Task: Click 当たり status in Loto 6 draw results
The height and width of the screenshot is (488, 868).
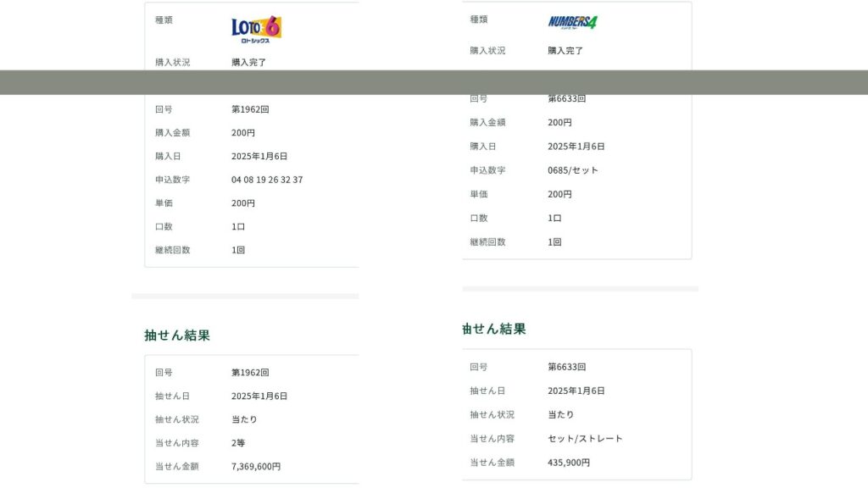Action: click(x=244, y=419)
